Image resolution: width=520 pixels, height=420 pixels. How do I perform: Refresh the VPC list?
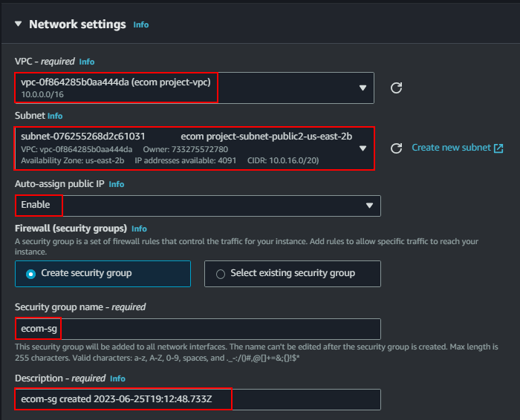point(396,88)
